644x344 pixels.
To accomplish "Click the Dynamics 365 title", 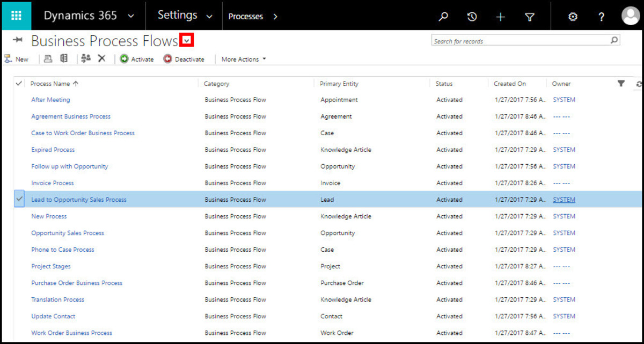I will tap(80, 16).
